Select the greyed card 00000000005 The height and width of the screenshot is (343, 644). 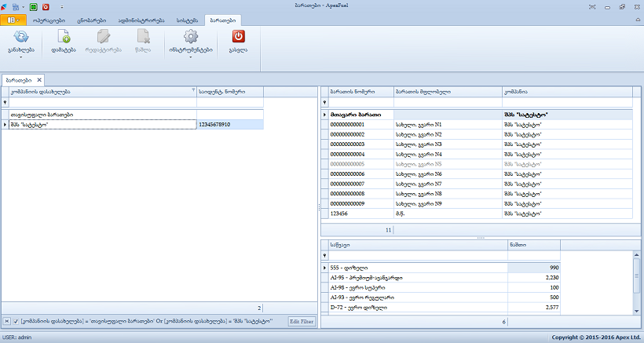coord(361,164)
